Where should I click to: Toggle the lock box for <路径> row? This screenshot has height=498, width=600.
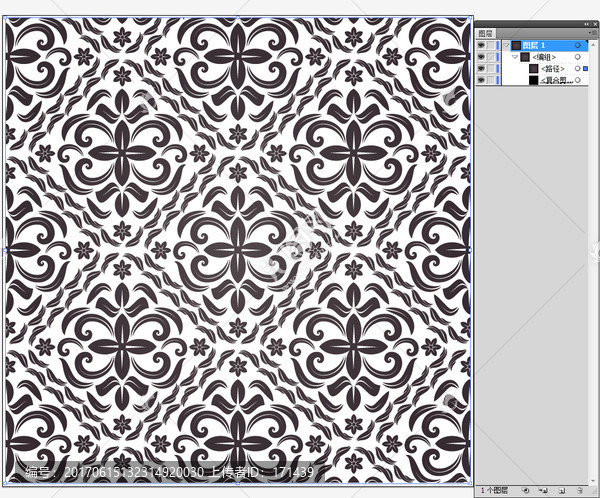point(491,69)
